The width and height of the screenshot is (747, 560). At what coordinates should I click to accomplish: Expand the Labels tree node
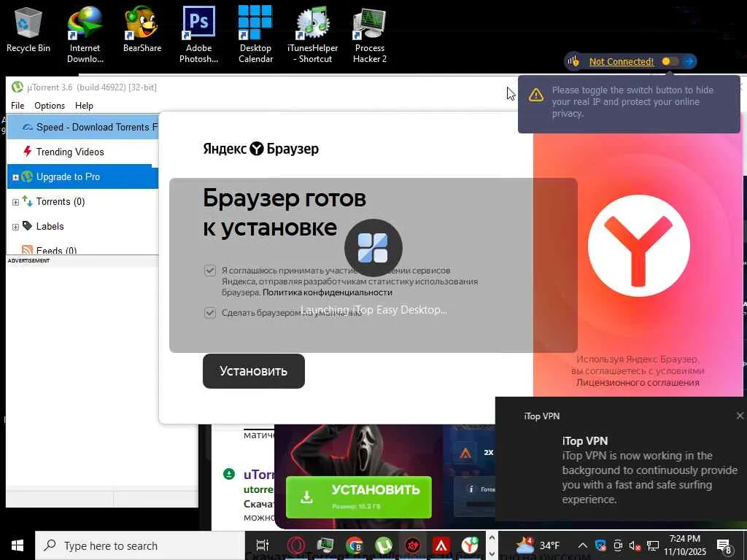15,227
